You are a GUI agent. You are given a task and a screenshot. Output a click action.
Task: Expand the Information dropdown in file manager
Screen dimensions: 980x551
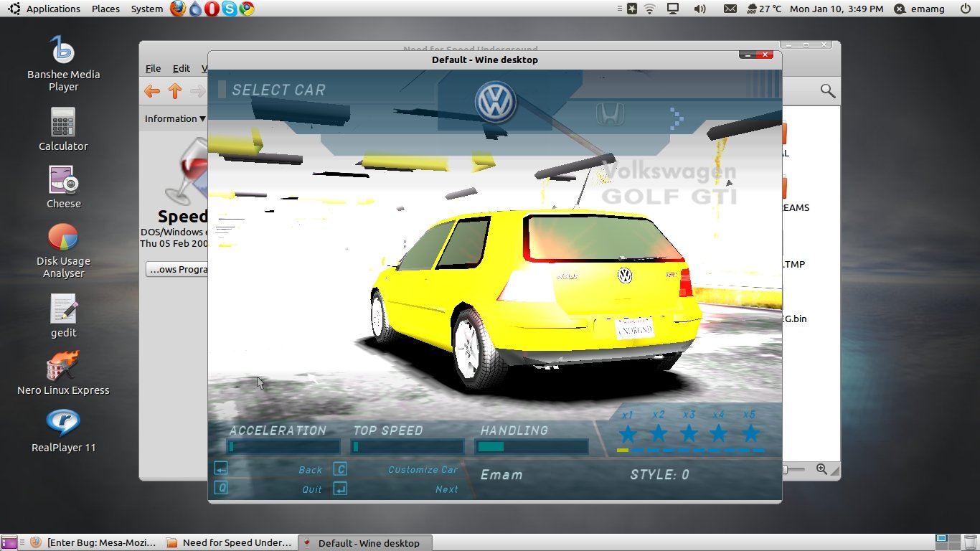175,118
